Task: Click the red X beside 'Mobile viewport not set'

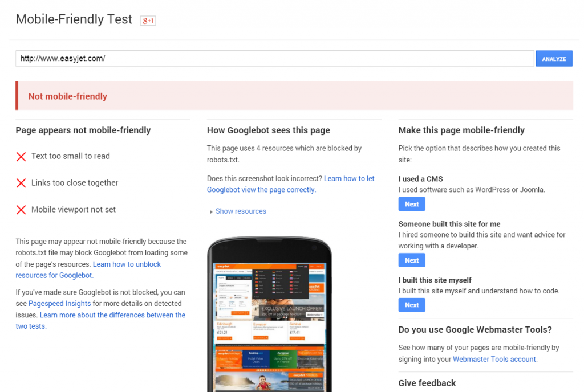Action: click(x=21, y=210)
